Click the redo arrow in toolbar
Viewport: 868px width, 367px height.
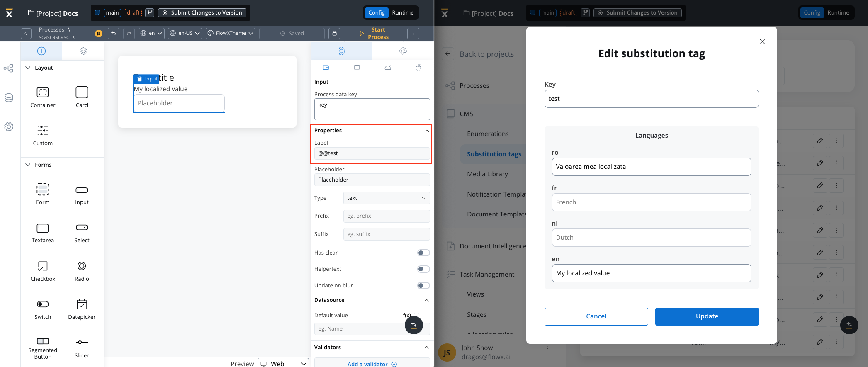click(x=129, y=33)
